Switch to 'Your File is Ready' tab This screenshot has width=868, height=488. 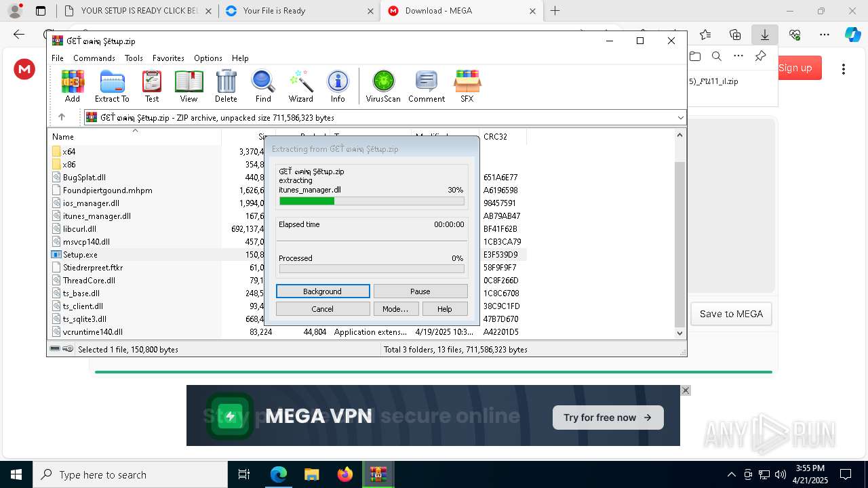pos(300,11)
